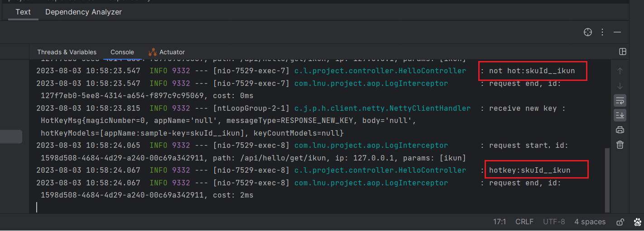
Task: Click the console vertical scrollbar
Action: click(607, 179)
